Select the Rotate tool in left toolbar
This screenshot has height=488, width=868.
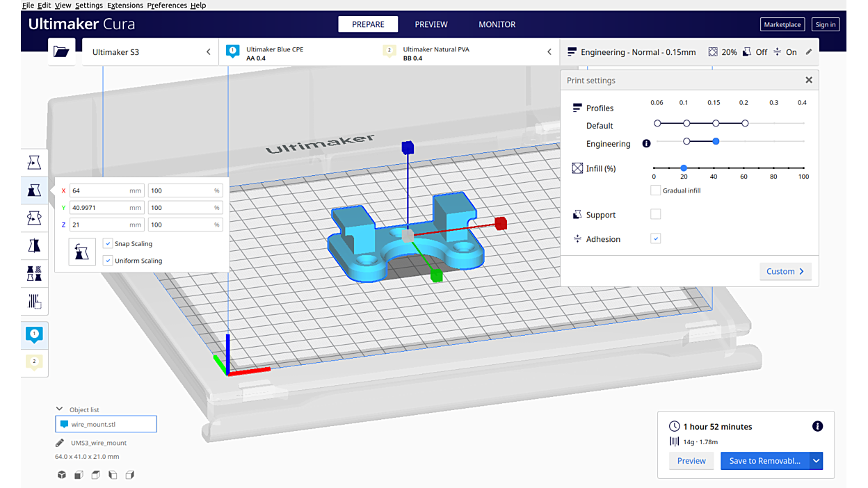(34, 218)
